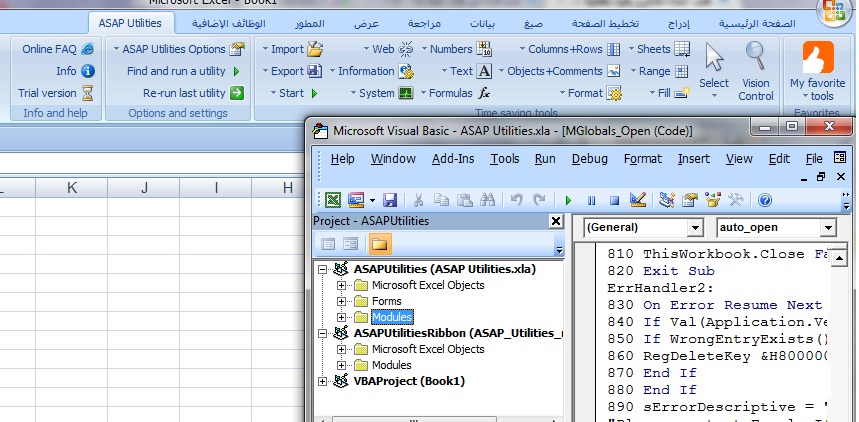Click the Info button in ribbon
The width and height of the screenshot is (859, 422).
click(75, 71)
